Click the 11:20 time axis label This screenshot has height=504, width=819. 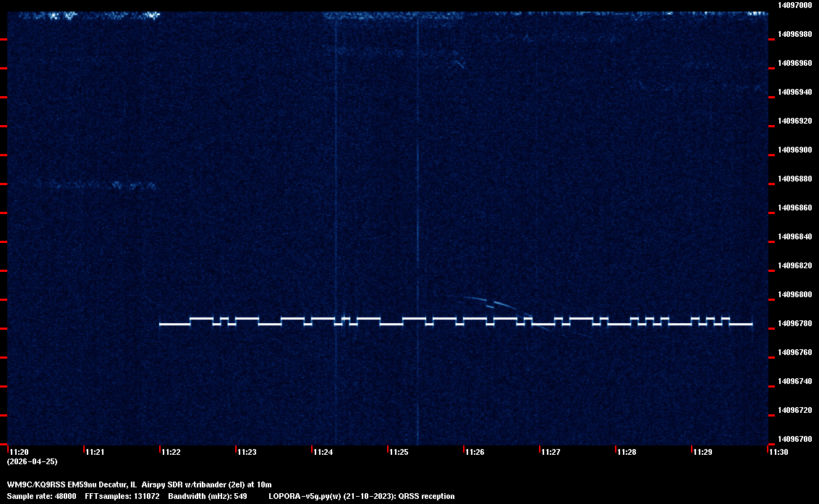(x=19, y=452)
